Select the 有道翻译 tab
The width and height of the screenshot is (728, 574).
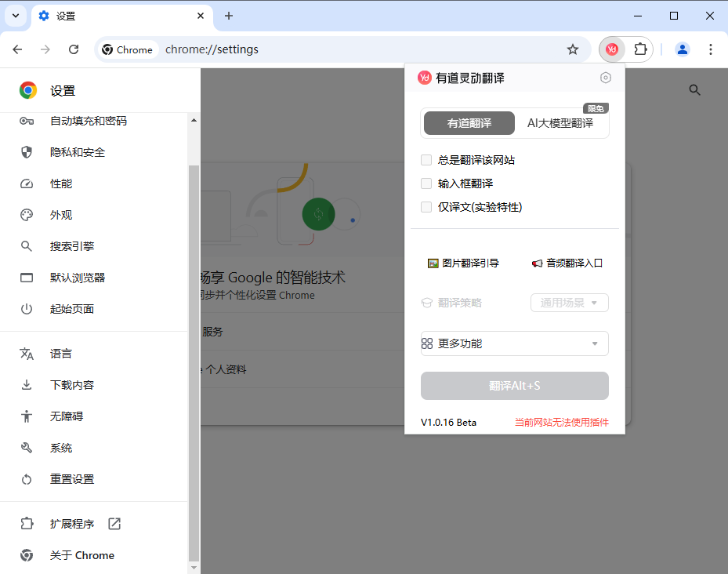469,123
